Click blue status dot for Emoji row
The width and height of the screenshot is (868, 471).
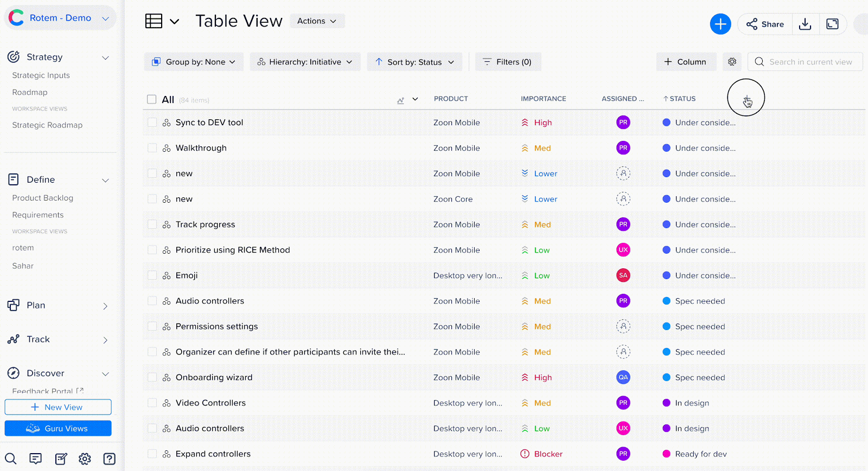(667, 275)
